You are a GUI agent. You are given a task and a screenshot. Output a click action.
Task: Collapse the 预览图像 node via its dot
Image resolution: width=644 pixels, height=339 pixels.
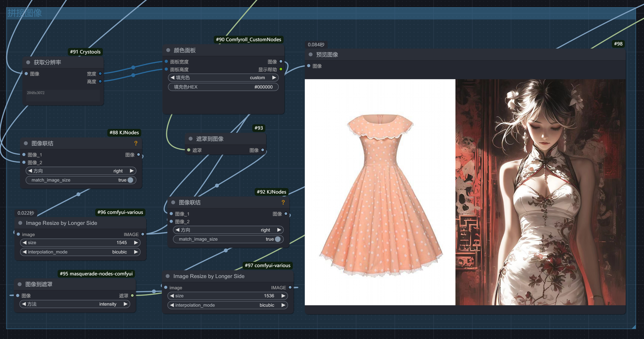311,54
